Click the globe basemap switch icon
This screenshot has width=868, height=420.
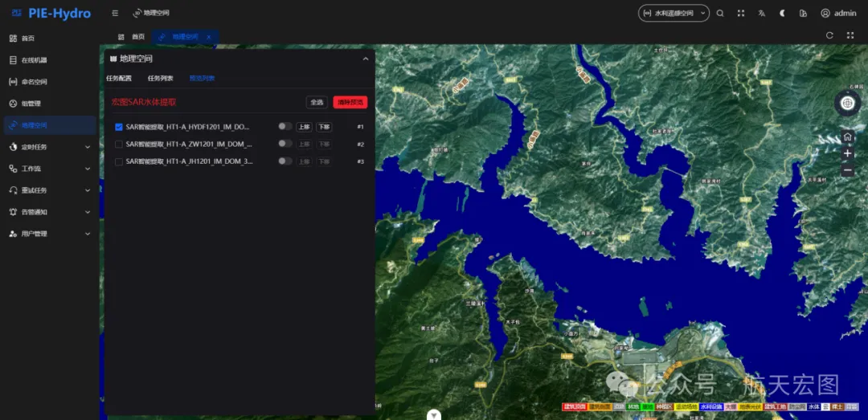pyautogui.click(x=847, y=103)
